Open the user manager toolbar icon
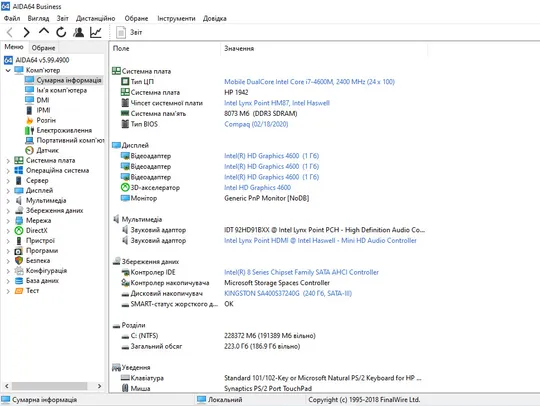 tap(79, 32)
